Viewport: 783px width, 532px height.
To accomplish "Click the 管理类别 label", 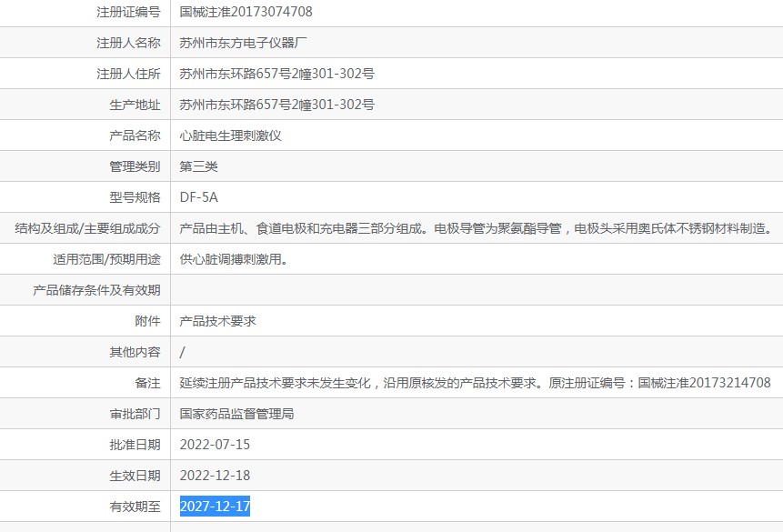I will click(x=135, y=166).
